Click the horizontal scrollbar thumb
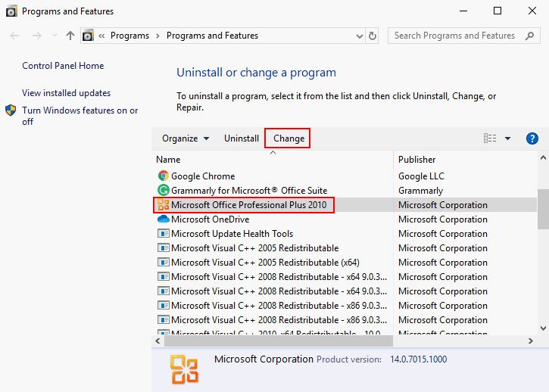Viewport: 549px width, 392px height. click(x=279, y=341)
